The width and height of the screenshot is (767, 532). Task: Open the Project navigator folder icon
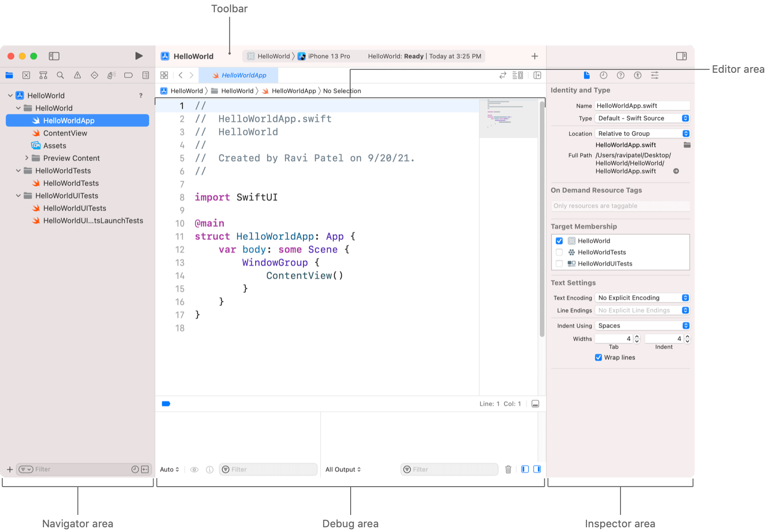[x=9, y=75]
